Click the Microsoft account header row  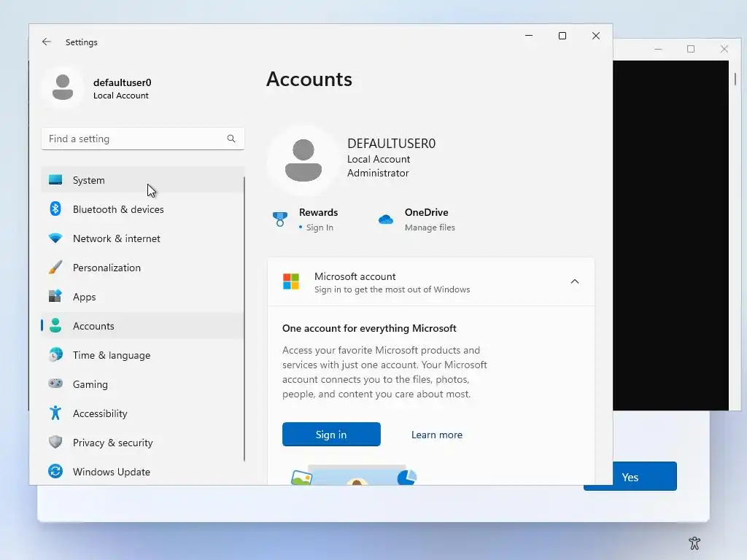[430, 281]
